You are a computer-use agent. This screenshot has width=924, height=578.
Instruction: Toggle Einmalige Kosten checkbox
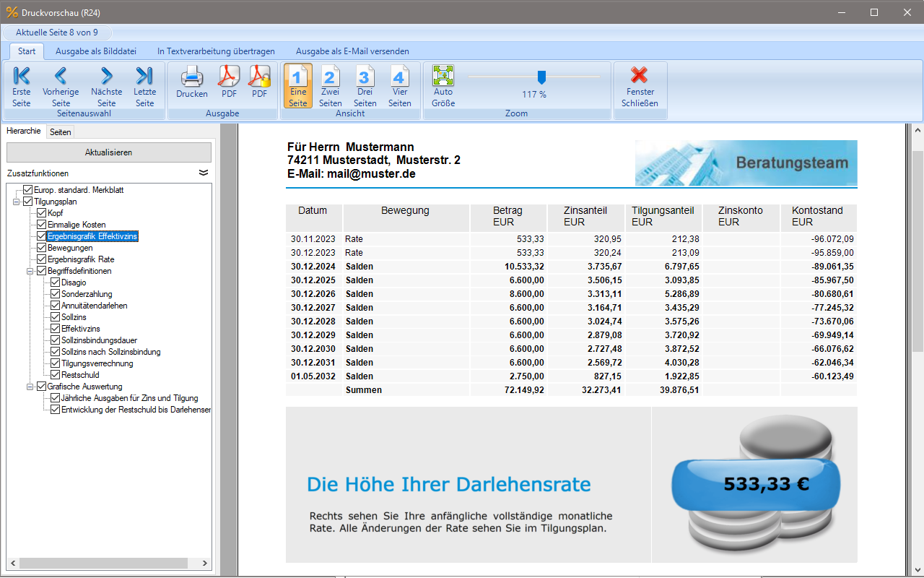(42, 225)
